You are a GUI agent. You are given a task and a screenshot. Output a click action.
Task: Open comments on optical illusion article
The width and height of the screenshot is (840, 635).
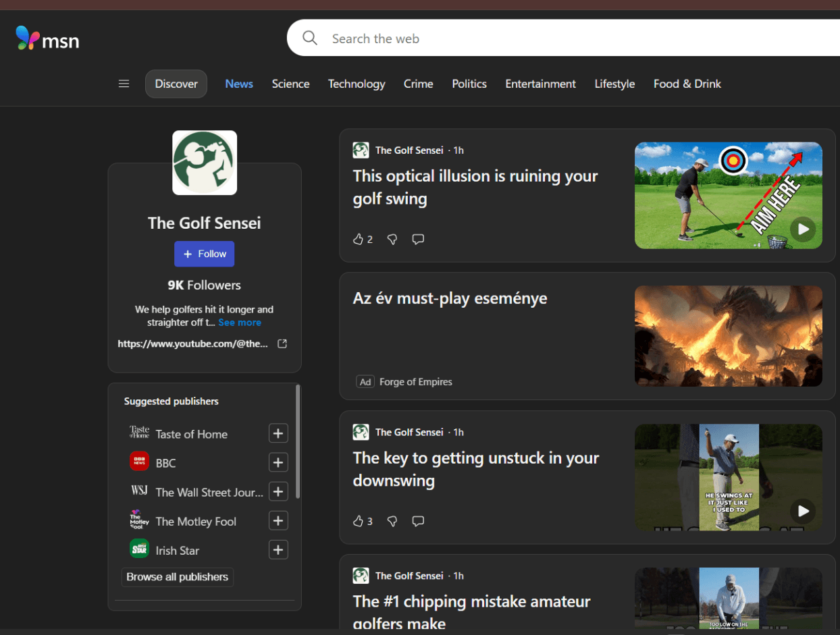(x=418, y=239)
